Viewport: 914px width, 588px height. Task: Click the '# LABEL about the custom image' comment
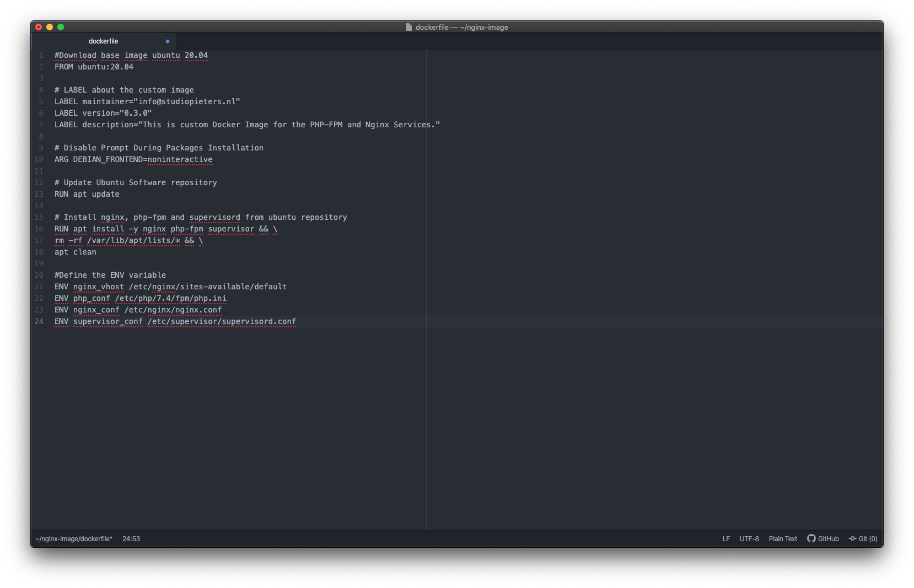coord(124,90)
